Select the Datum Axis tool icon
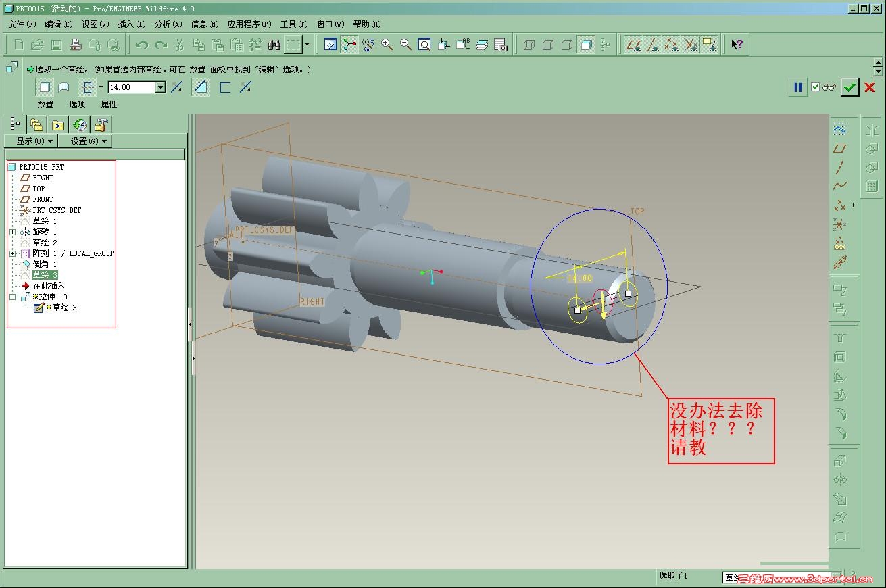This screenshot has width=886, height=588. (x=840, y=167)
